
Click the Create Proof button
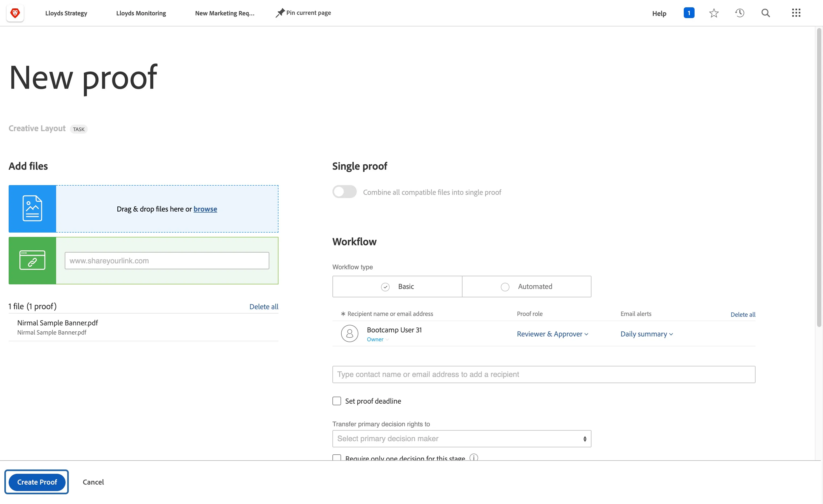tap(37, 482)
